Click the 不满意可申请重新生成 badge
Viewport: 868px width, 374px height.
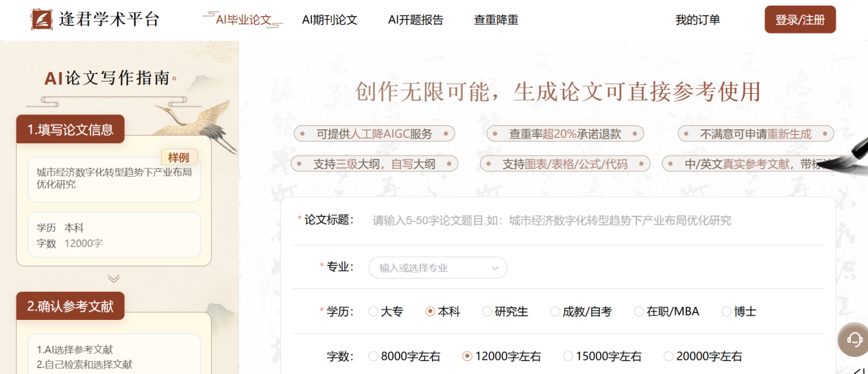(x=756, y=134)
